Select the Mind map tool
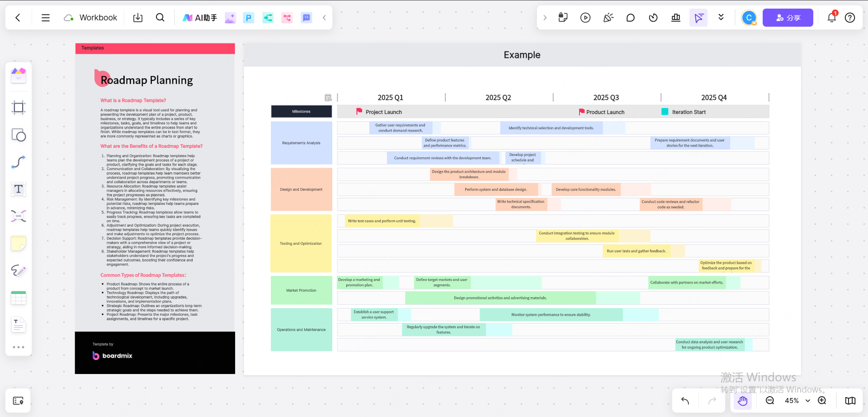This screenshot has width=868, height=417. [x=19, y=216]
